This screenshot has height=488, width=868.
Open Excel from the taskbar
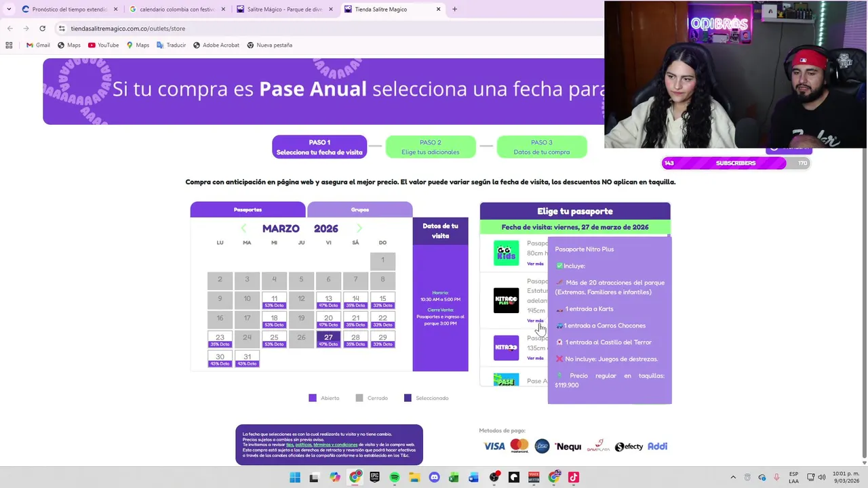click(454, 477)
